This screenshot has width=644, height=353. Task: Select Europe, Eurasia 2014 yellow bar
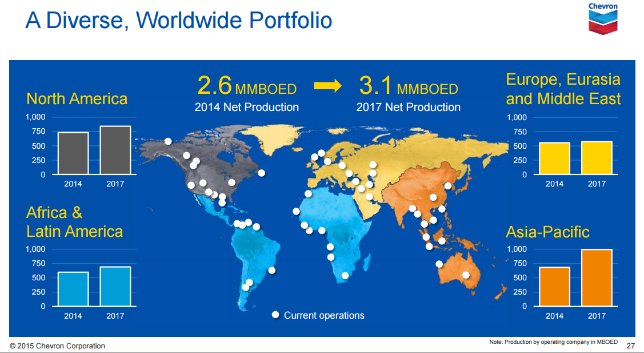[554, 158]
